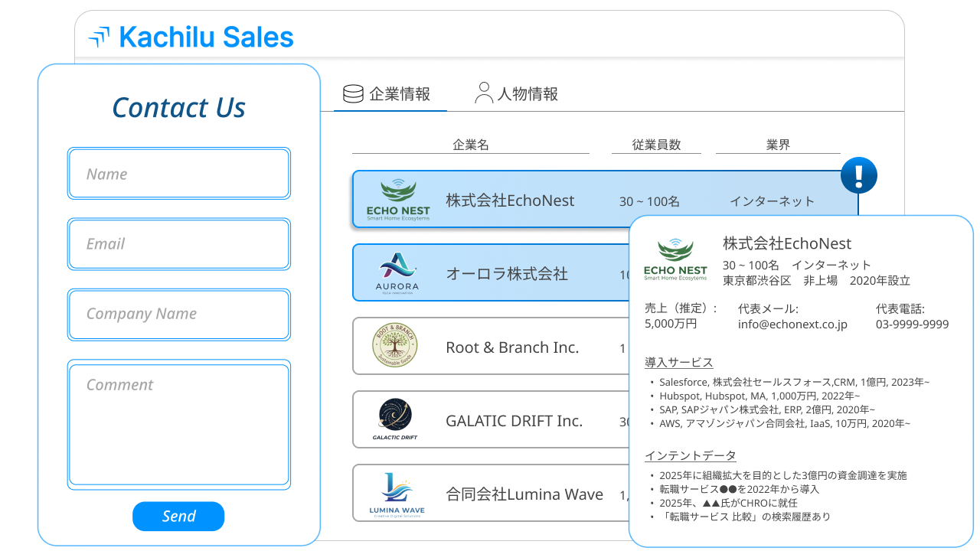Image resolution: width=980 pixels, height=551 pixels.
Task: Select the オーロラ株式会社 row
Action: [x=505, y=272]
